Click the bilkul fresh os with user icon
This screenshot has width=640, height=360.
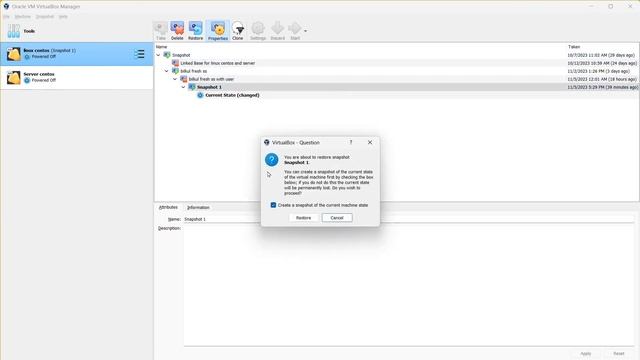click(x=184, y=79)
